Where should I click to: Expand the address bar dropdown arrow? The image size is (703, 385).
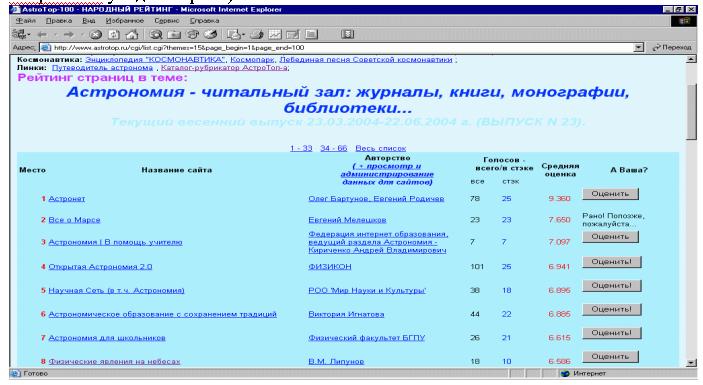638,48
